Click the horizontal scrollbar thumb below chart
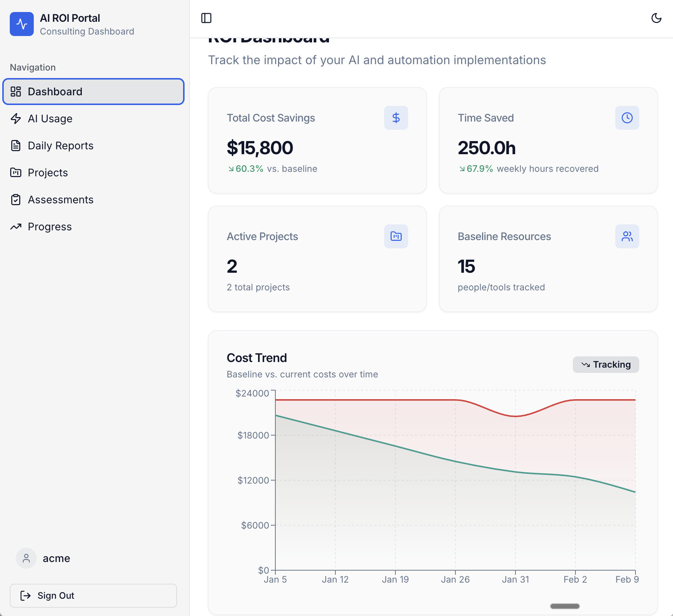This screenshot has height=616, width=673. [565, 606]
